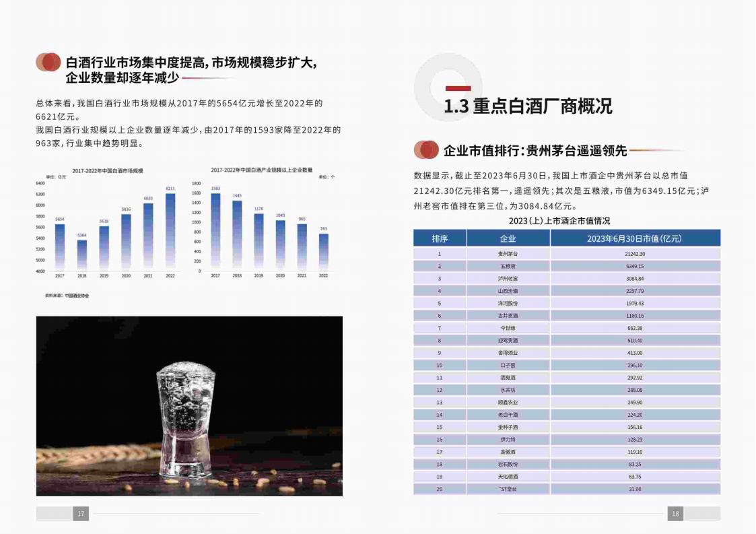The height and width of the screenshot is (534, 756).
Task: Click the 2023年6月30日市值(亿元) column header
Action: coord(635,238)
